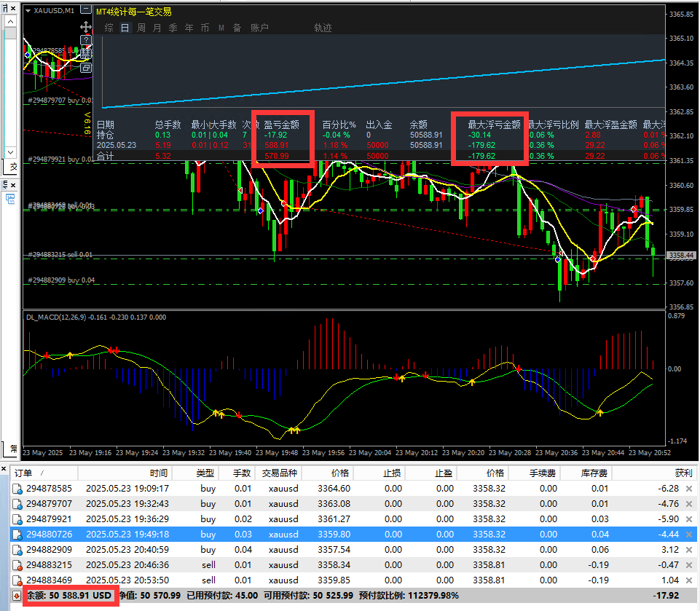Click the red arrow balance row icon

coord(17,596)
